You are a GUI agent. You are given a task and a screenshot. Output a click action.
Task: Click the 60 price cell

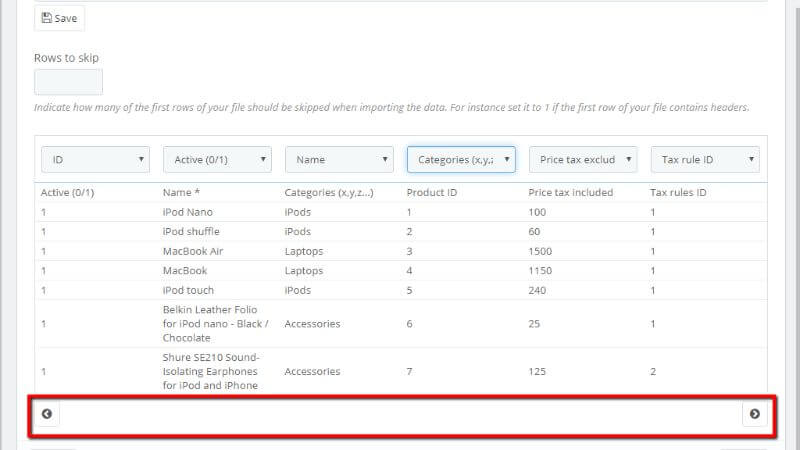[534, 232]
